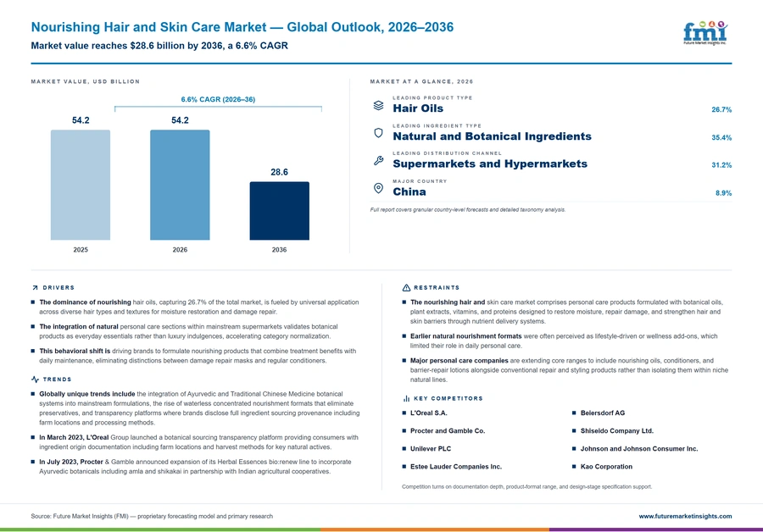Click the shield icon beside Natural and Botanical Ingredients
763x532 pixels.
point(378,133)
